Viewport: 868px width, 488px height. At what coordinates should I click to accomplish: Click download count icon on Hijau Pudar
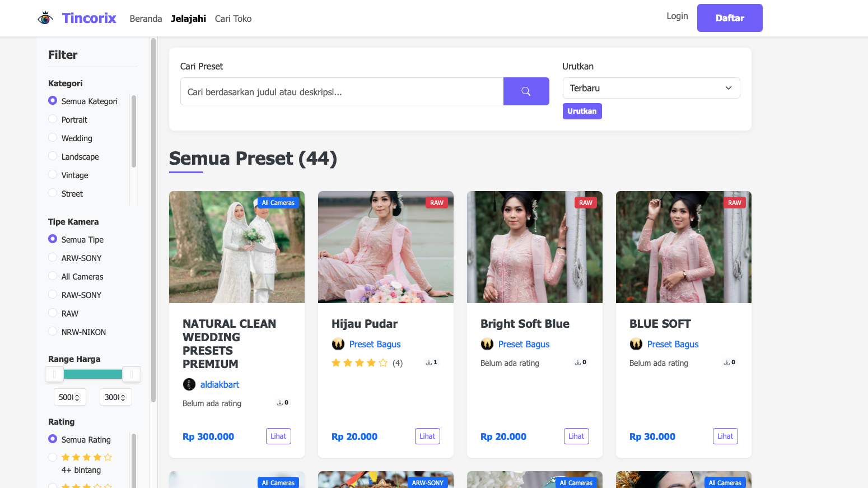coord(429,362)
